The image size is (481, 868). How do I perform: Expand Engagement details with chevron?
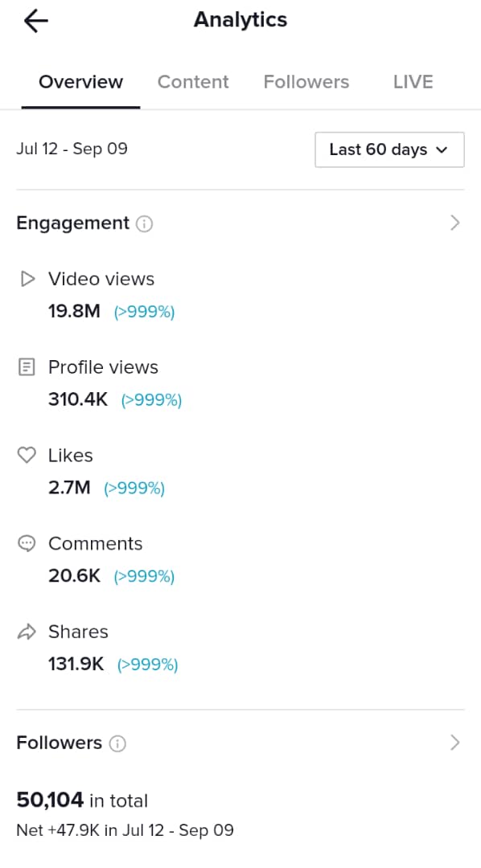tap(455, 223)
